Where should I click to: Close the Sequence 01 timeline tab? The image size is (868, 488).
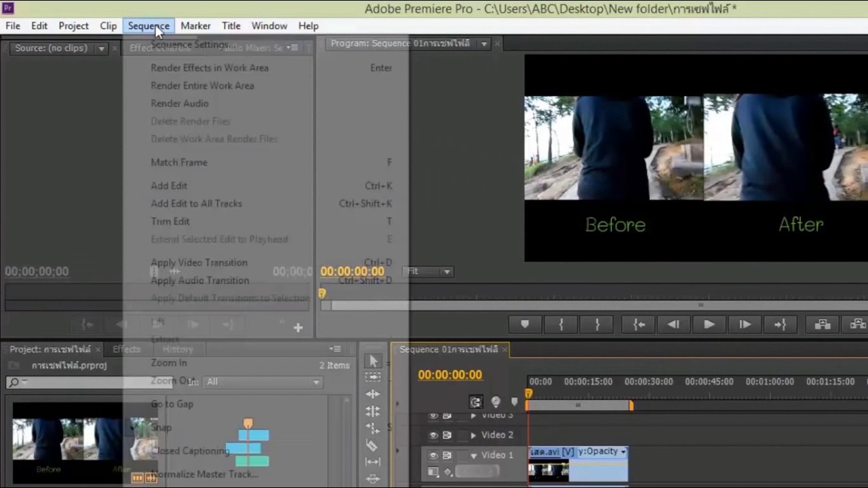[505, 350]
